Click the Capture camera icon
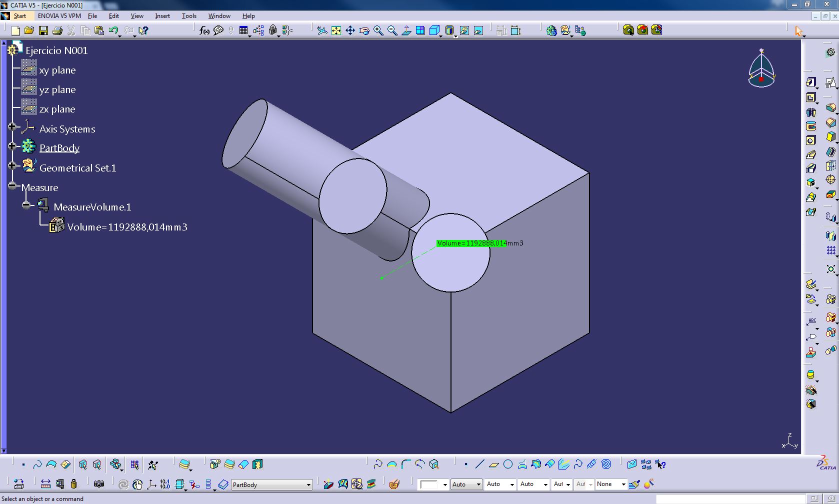The height and width of the screenshot is (504, 839). (99, 484)
